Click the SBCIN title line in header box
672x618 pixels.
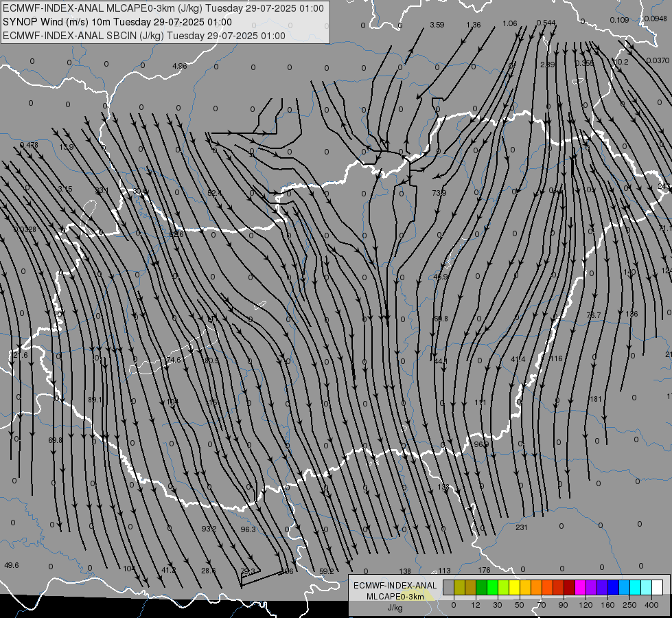point(144,36)
